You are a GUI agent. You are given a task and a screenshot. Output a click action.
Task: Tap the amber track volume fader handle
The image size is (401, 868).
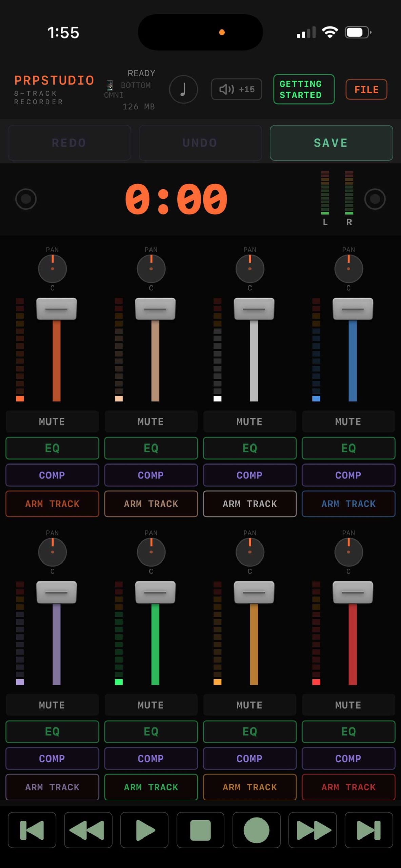click(x=254, y=592)
